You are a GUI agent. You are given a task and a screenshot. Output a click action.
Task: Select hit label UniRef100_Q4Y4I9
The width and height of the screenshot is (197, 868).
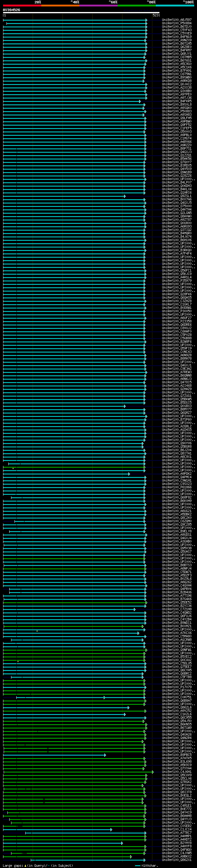pos(177,812)
